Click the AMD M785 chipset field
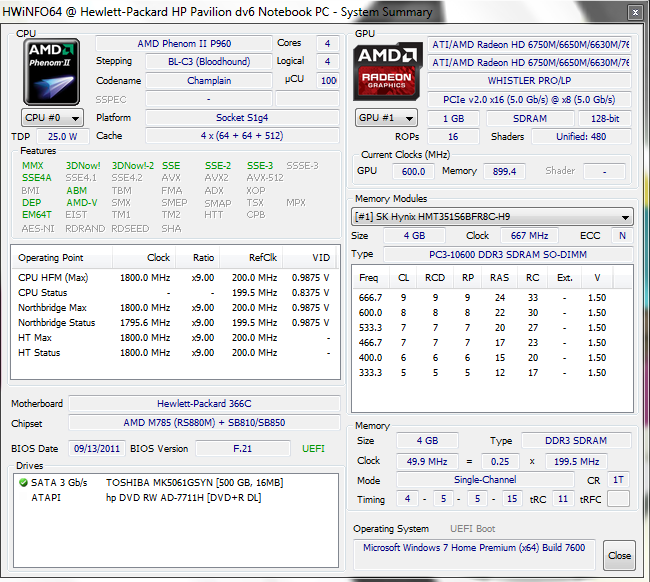This screenshot has width=650, height=582. pyautogui.click(x=204, y=423)
